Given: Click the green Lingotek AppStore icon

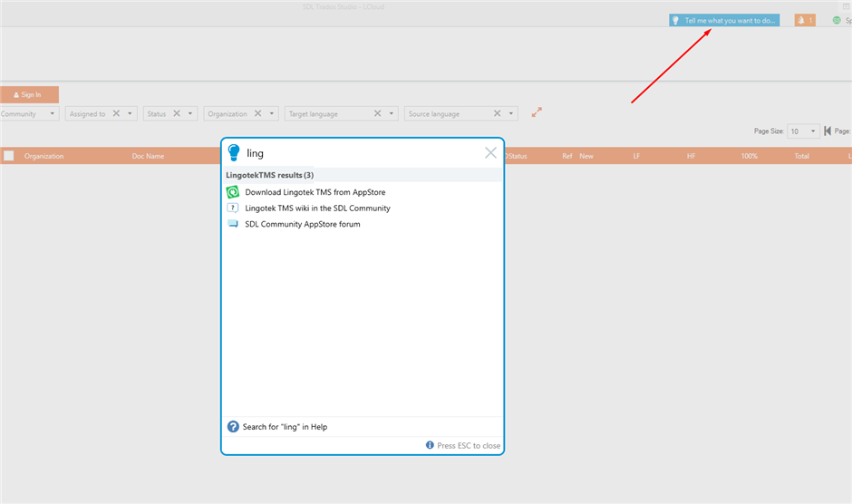Looking at the screenshot, I should (233, 192).
